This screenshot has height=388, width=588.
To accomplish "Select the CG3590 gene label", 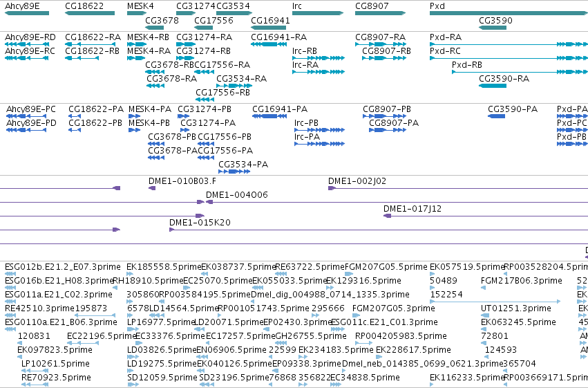I will [495, 20].
